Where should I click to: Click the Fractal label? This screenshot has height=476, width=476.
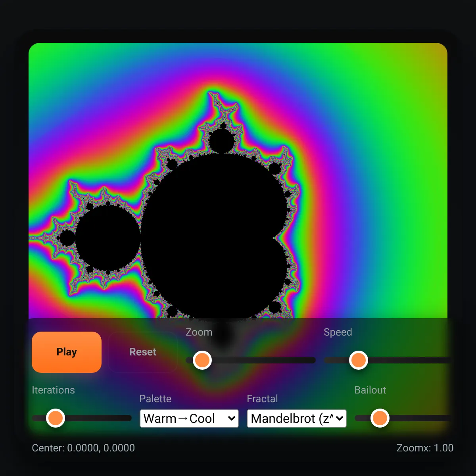[262, 399]
